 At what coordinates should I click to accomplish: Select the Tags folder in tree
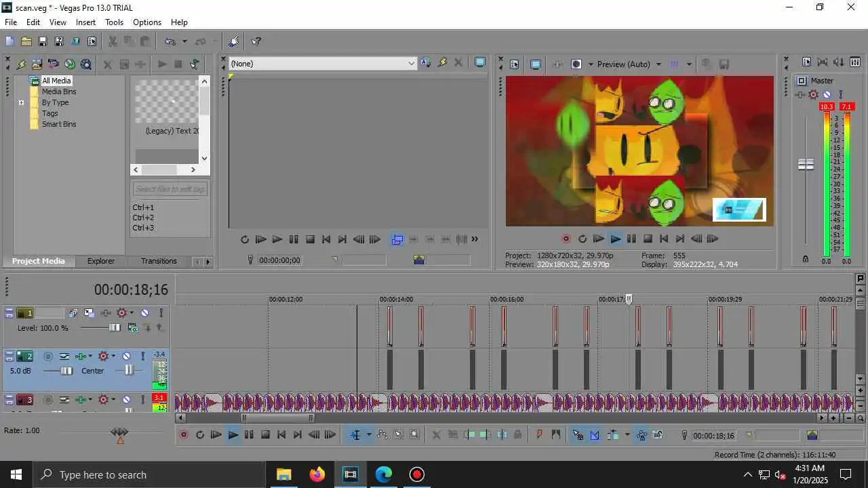(x=50, y=113)
